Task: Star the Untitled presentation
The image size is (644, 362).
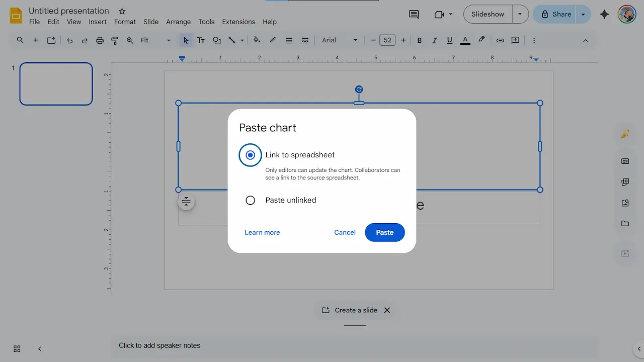Action: pyautogui.click(x=122, y=11)
